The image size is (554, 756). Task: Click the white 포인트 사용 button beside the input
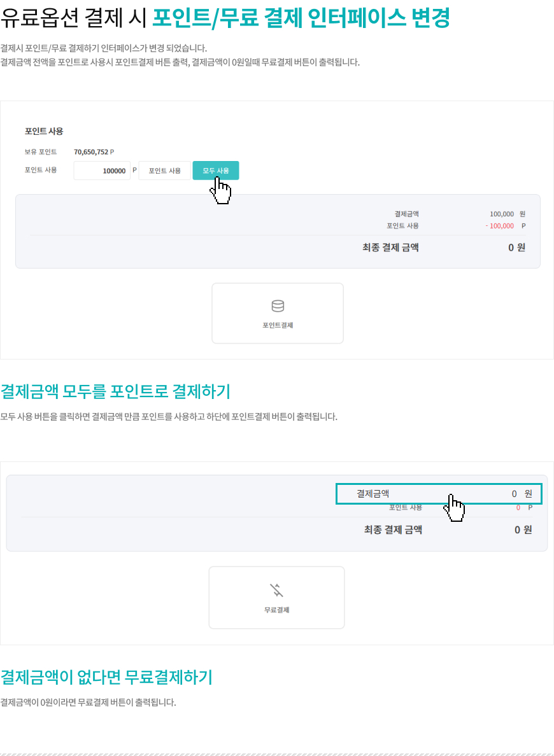pos(164,171)
